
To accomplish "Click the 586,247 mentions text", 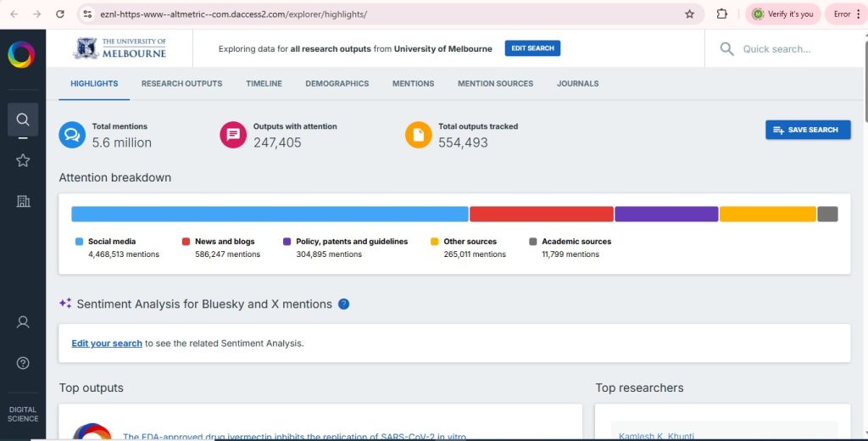I will [x=227, y=254].
